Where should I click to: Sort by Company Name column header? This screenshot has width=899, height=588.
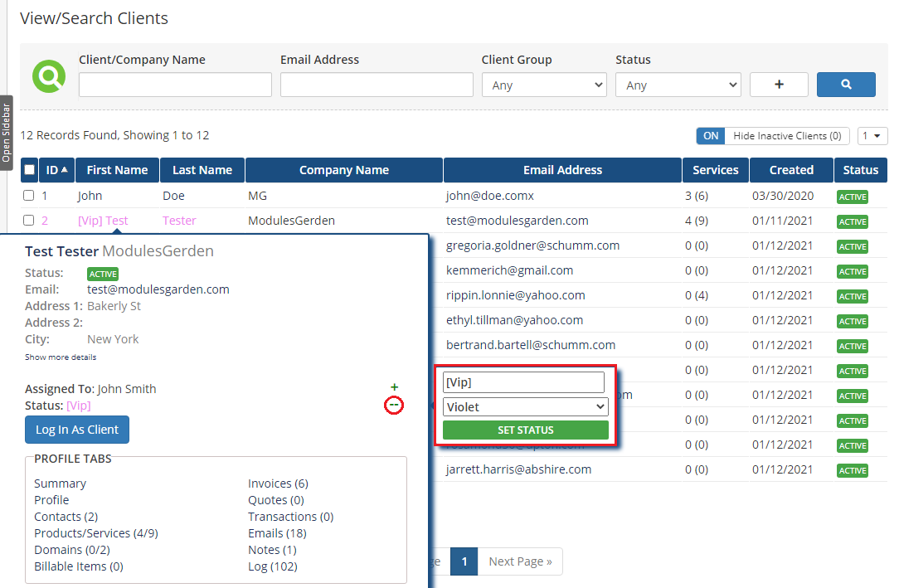(344, 170)
